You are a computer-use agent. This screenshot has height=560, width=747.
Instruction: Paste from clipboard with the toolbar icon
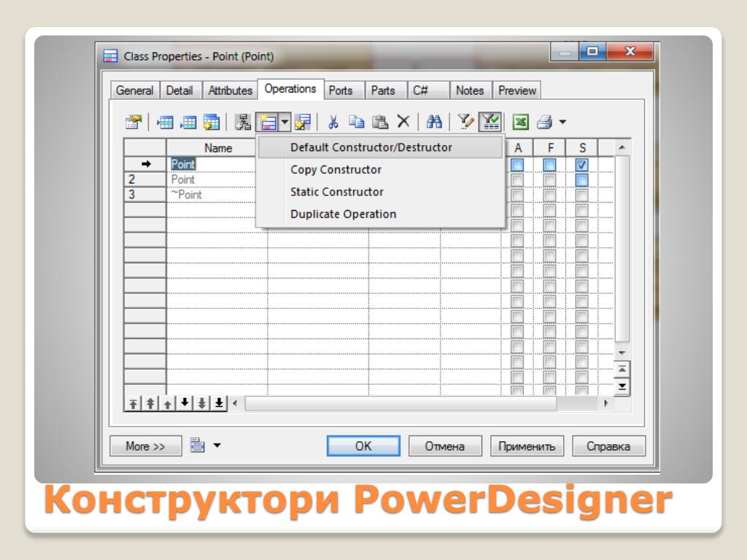[x=379, y=122]
